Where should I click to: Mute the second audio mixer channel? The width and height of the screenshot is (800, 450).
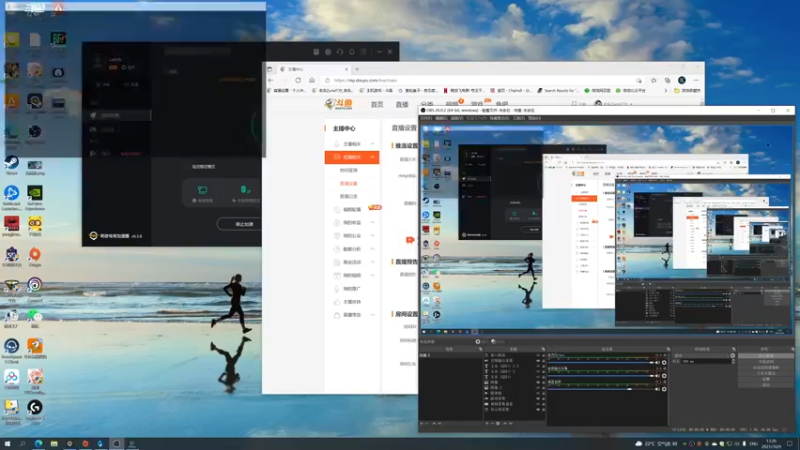[x=657, y=376]
